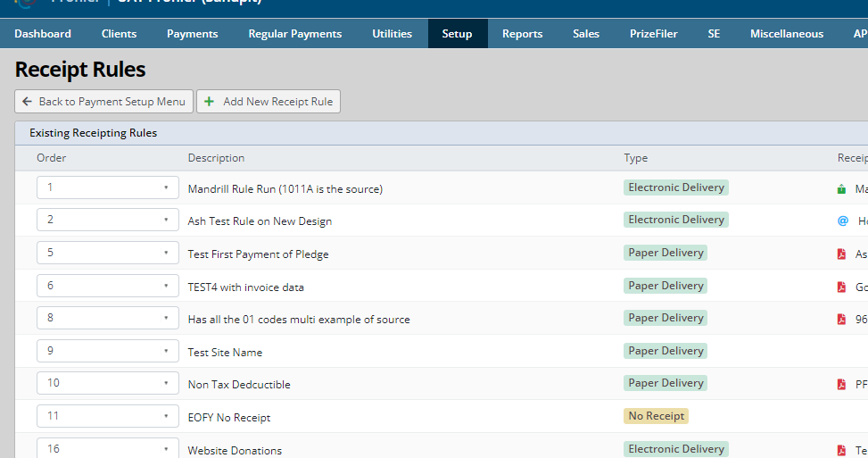
Task: Click the green plus icon on Add New Receipt Rule
Action: point(210,102)
